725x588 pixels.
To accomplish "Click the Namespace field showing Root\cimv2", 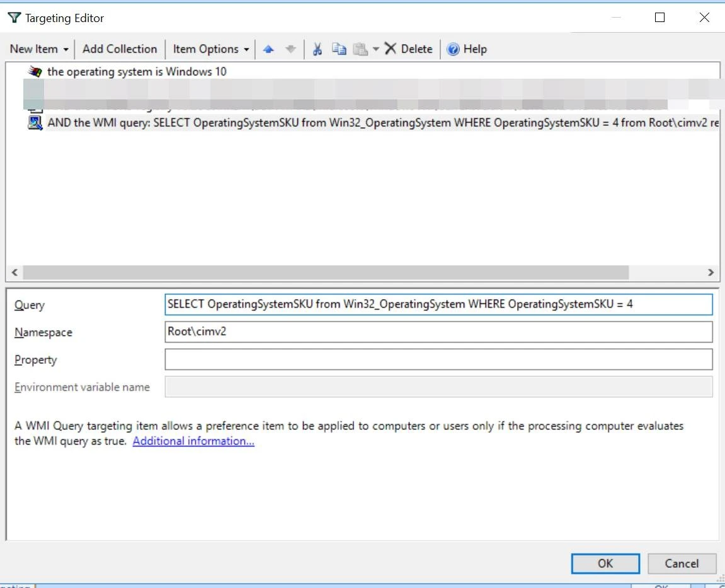I will [438, 332].
